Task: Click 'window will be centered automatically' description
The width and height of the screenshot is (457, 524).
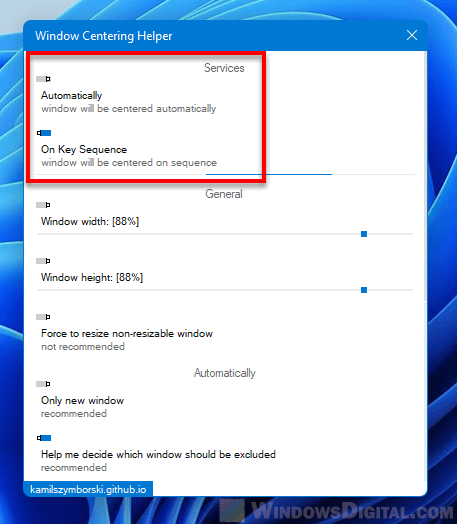Action: click(x=129, y=109)
